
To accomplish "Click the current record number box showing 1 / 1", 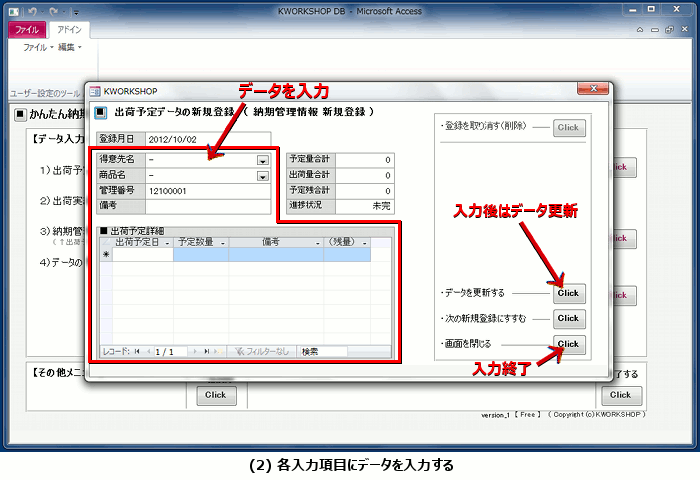I will [x=171, y=352].
